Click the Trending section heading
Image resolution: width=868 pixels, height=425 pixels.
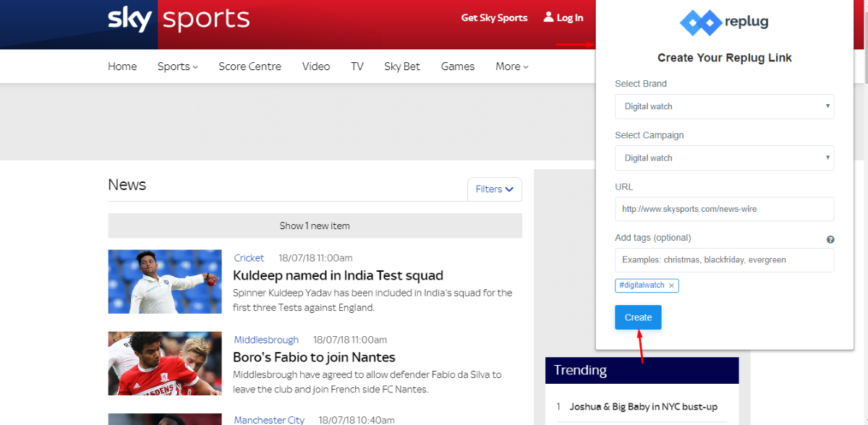click(580, 370)
